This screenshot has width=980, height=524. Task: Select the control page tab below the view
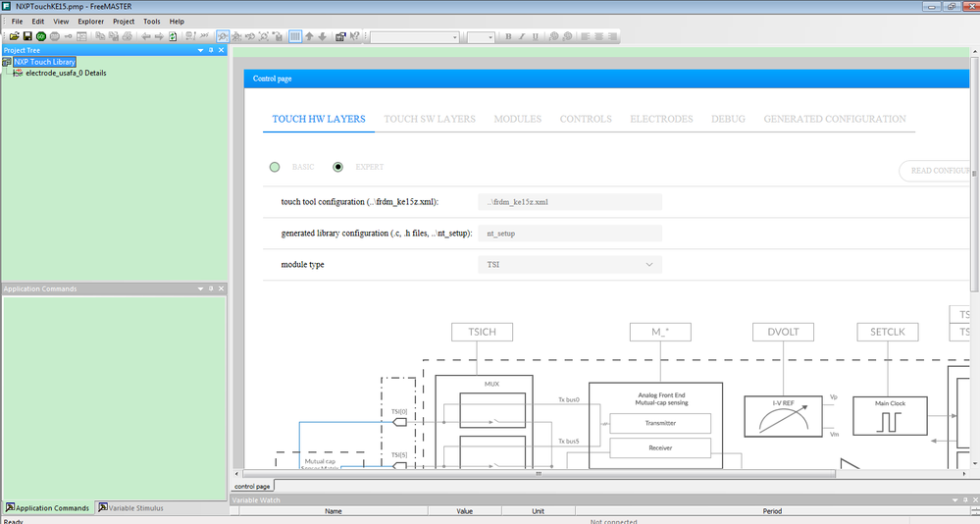coord(252,486)
